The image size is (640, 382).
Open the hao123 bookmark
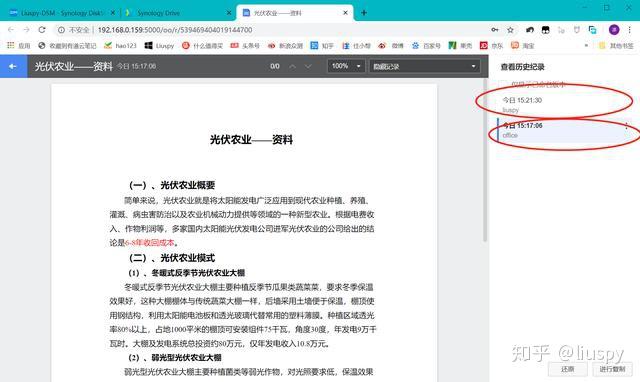tap(120, 46)
